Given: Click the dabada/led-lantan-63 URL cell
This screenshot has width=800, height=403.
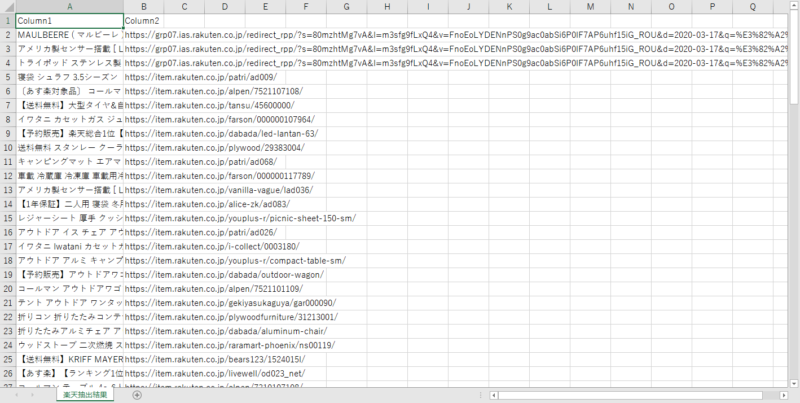Looking at the screenshot, I should tap(221, 132).
